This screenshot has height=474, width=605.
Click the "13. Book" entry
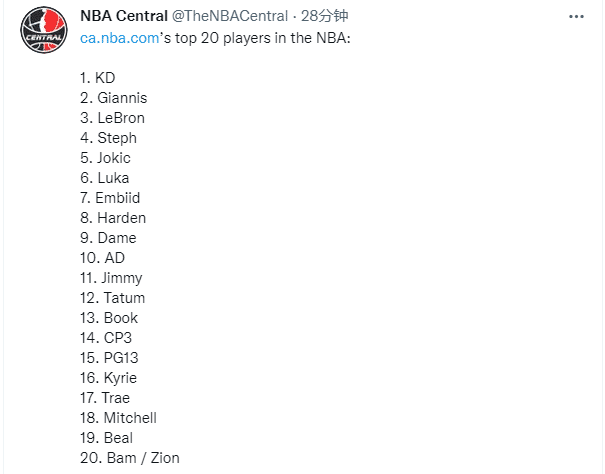109,318
